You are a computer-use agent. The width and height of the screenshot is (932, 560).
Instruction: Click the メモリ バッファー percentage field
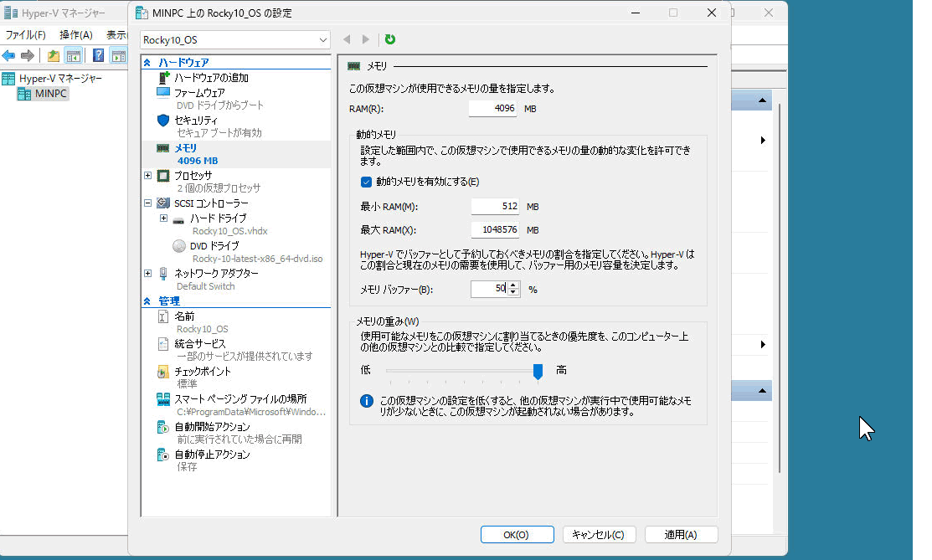coord(490,289)
